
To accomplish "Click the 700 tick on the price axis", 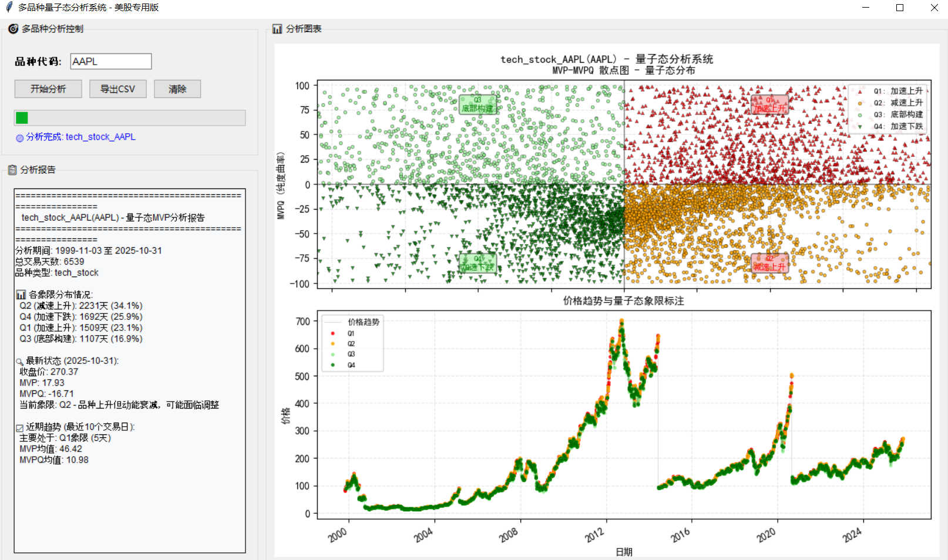I will click(x=303, y=322).
